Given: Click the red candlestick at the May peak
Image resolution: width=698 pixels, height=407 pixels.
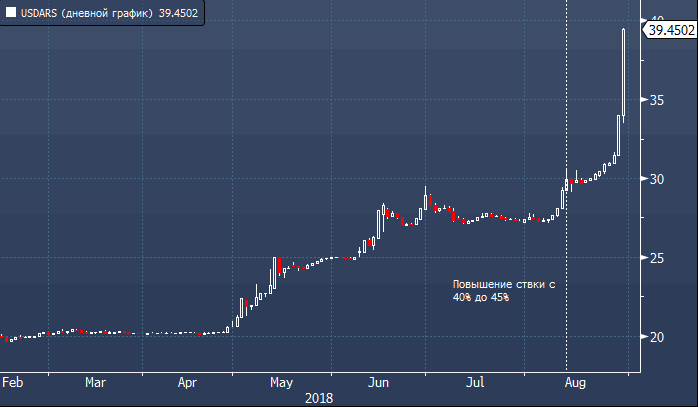Looking at the screenshot, I should click(279, 265).
